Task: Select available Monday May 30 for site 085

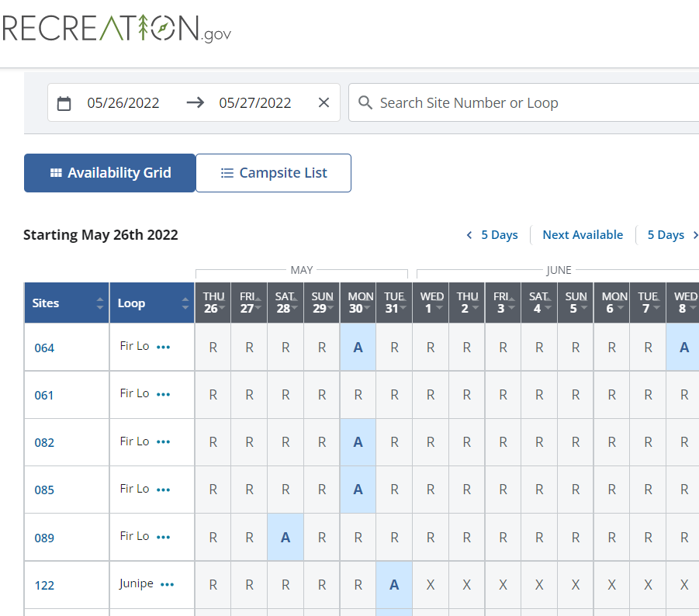Action: click(358, 490)
